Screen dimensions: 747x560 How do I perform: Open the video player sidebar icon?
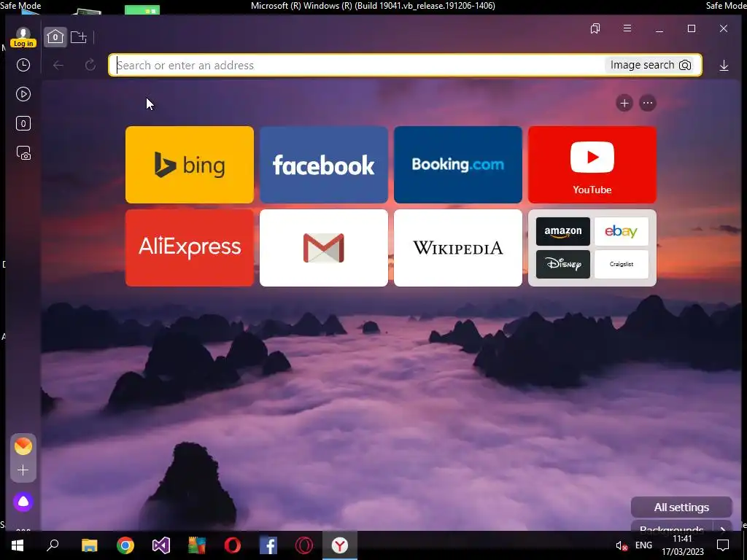tap(23, 94)
